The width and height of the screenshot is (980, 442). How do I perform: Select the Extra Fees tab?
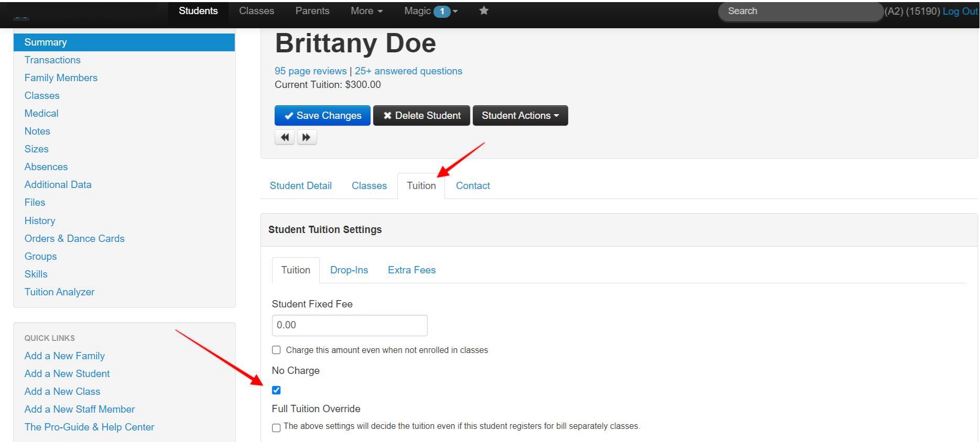(x=411, y=270)
